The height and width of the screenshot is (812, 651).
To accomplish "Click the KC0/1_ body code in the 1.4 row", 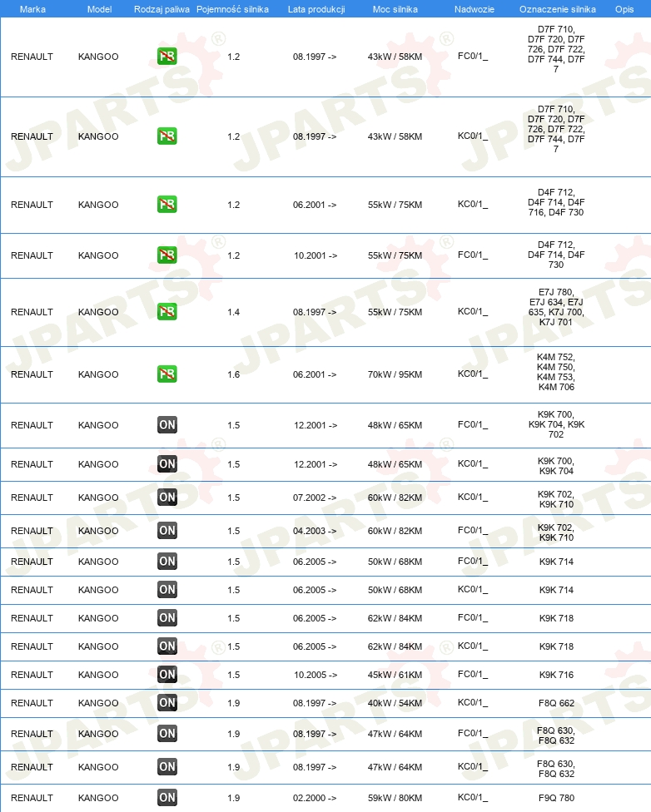I will [473, 312].
